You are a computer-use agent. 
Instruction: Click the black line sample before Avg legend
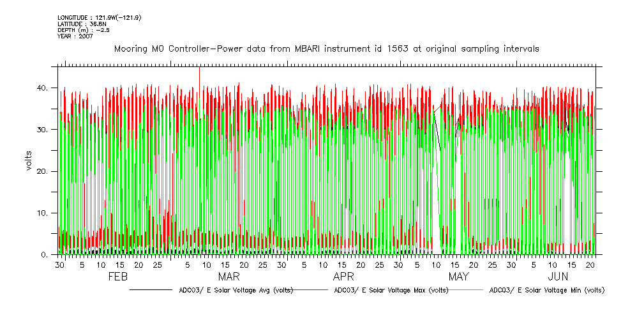pyautogui.click(x=150, y=290)
